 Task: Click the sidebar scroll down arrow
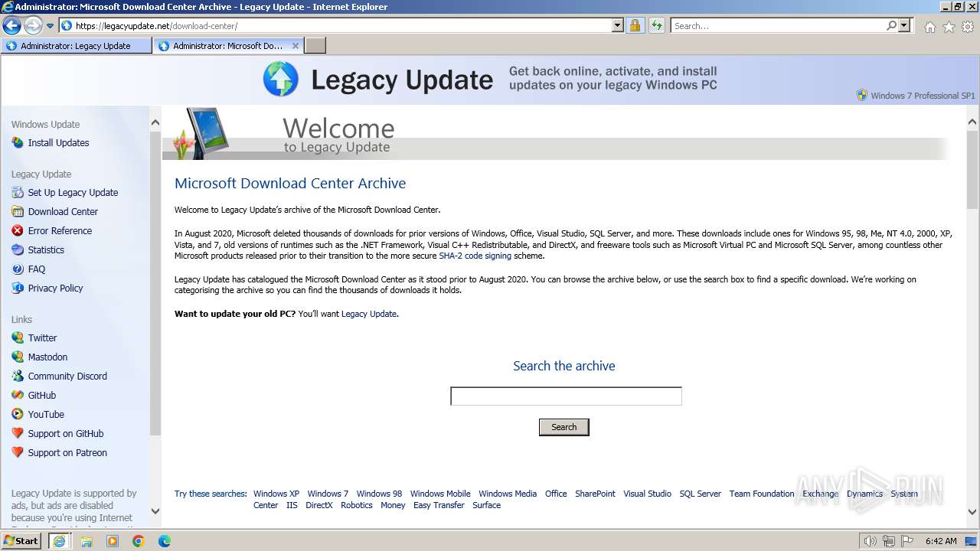pyautogui.click(x=155, y=511)
